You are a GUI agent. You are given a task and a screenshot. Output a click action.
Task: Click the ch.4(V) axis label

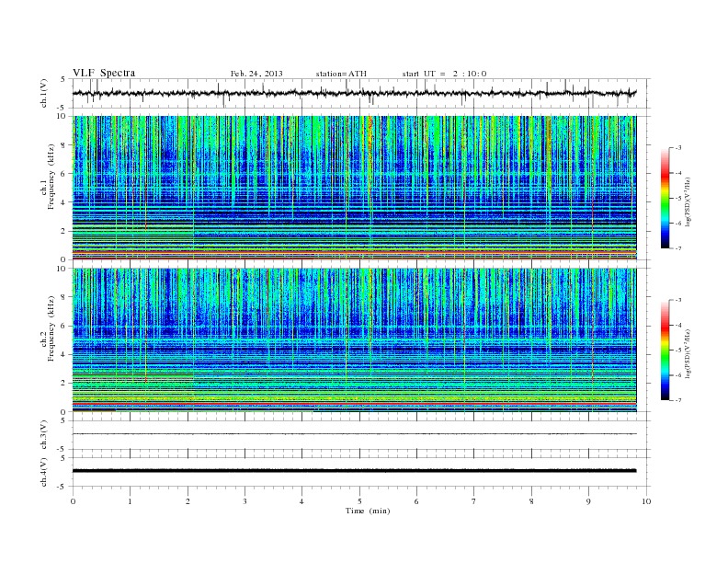click(44, 472)
